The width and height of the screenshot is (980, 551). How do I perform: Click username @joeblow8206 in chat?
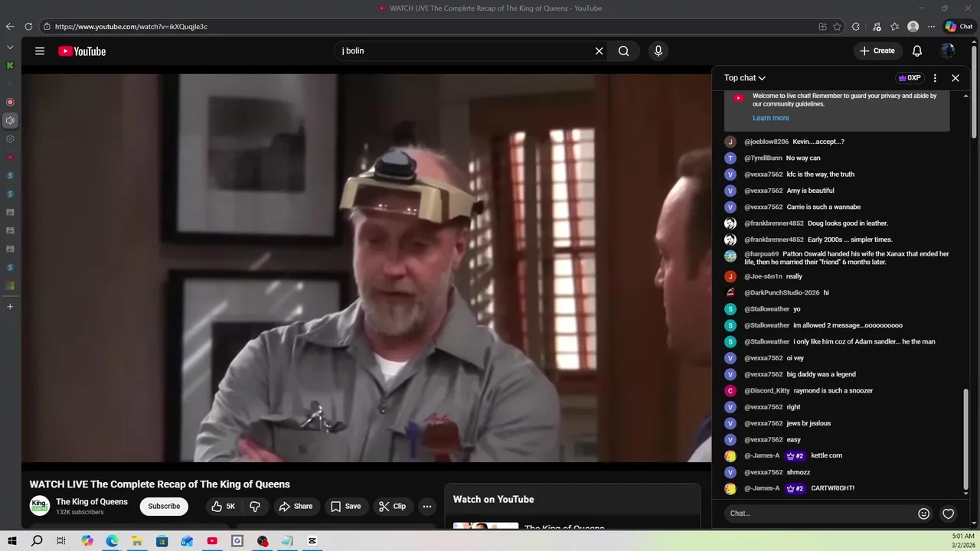click(766, 142)
